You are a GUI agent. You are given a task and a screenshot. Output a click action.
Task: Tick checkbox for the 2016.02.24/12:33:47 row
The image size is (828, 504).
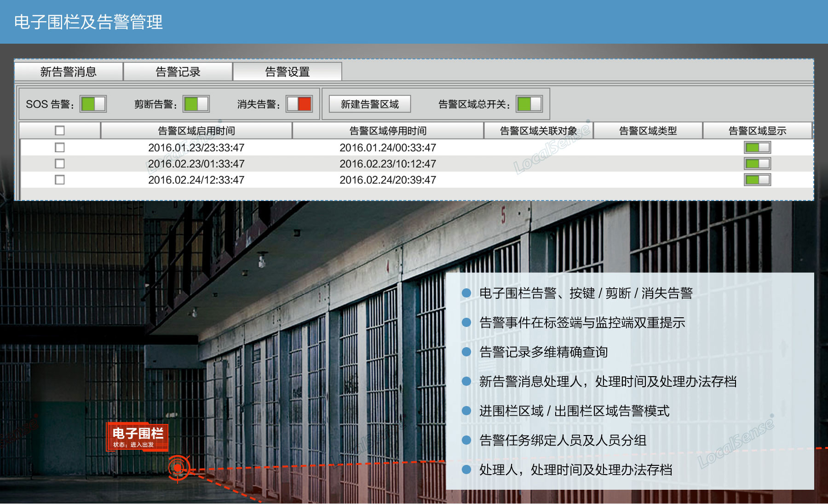coord(60,180)
